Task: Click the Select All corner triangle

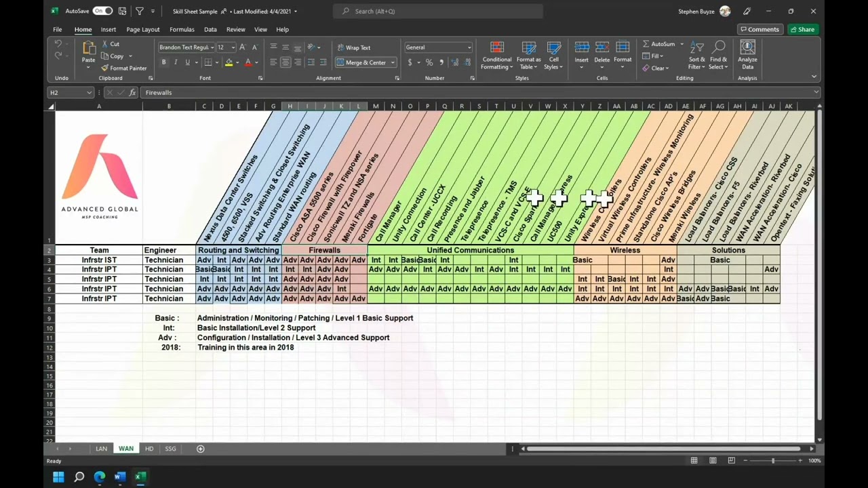Action: coord(51,106)
